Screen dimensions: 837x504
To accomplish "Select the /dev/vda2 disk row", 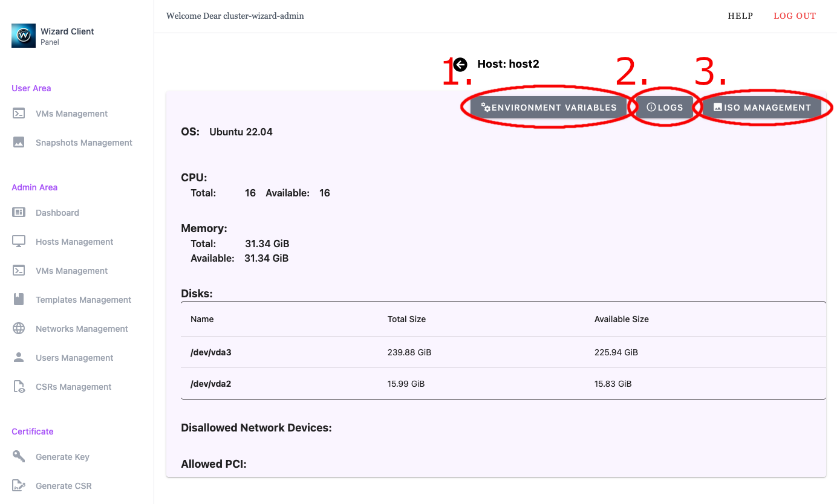I will click(503, 384).
